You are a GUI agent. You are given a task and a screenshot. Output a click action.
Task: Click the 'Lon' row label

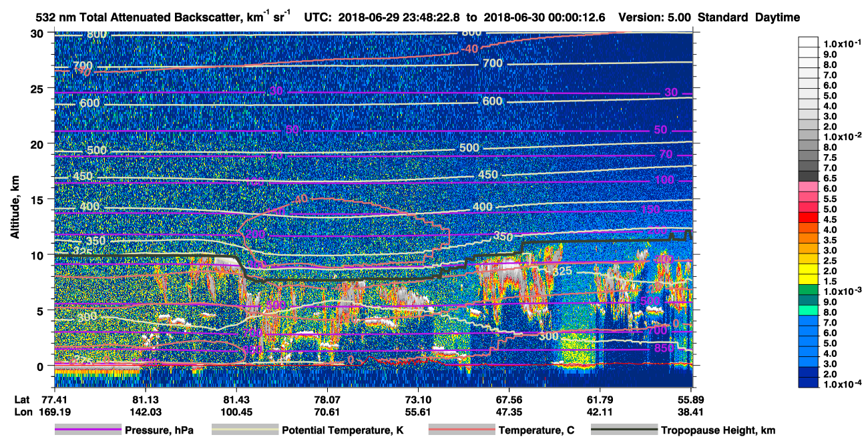(x=22, y=412)
